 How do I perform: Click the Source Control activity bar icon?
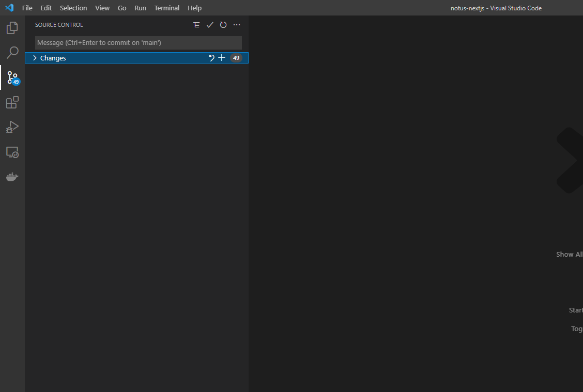[x=12, y=77]
